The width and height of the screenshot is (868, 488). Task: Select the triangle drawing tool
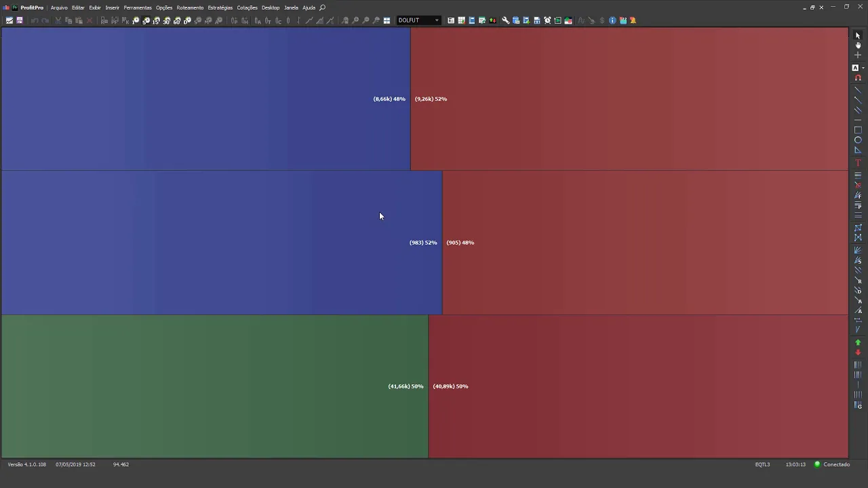tap(857, 150)
